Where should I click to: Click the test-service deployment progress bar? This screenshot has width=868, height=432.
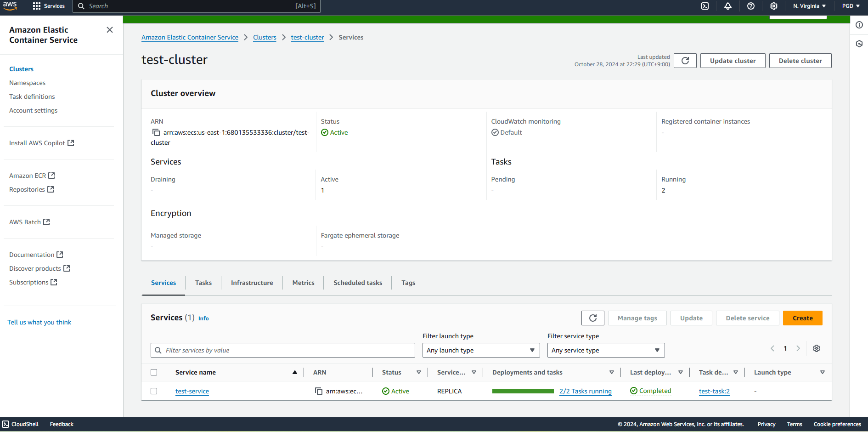(x=523, y=391)
